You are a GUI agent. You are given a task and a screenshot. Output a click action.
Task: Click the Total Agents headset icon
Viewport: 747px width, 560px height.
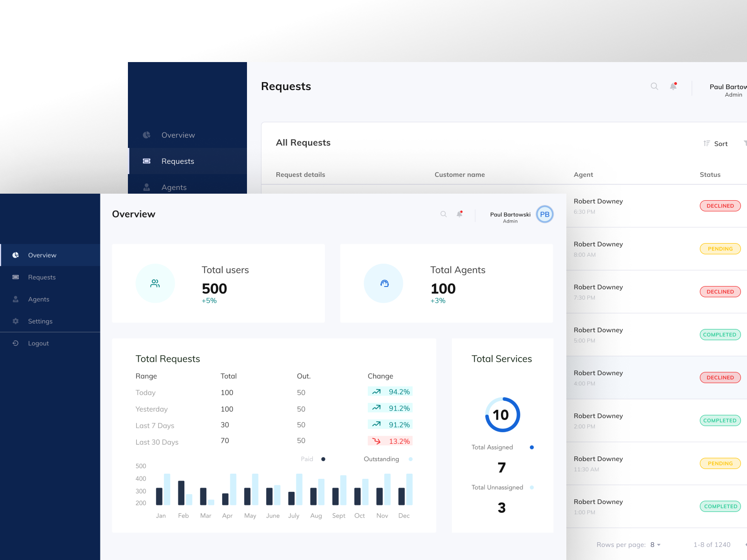383,283
